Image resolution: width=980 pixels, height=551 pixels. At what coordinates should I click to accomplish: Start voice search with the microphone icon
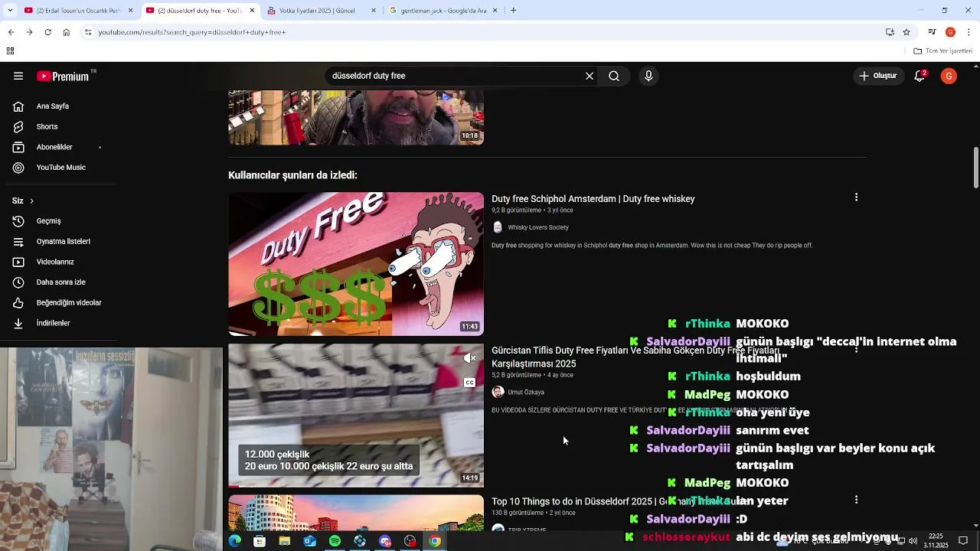click(648, 76)
